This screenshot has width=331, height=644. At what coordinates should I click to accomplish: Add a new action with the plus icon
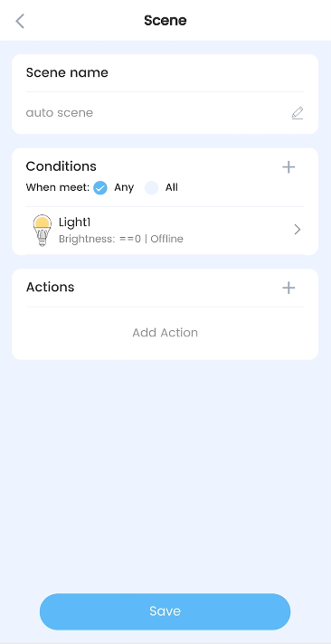288,288
